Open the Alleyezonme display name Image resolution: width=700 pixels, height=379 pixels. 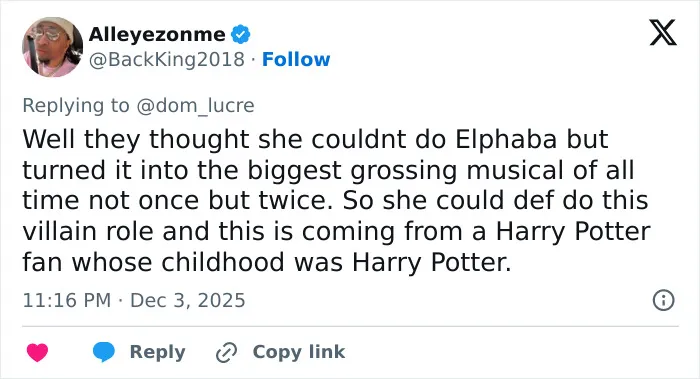157,34
